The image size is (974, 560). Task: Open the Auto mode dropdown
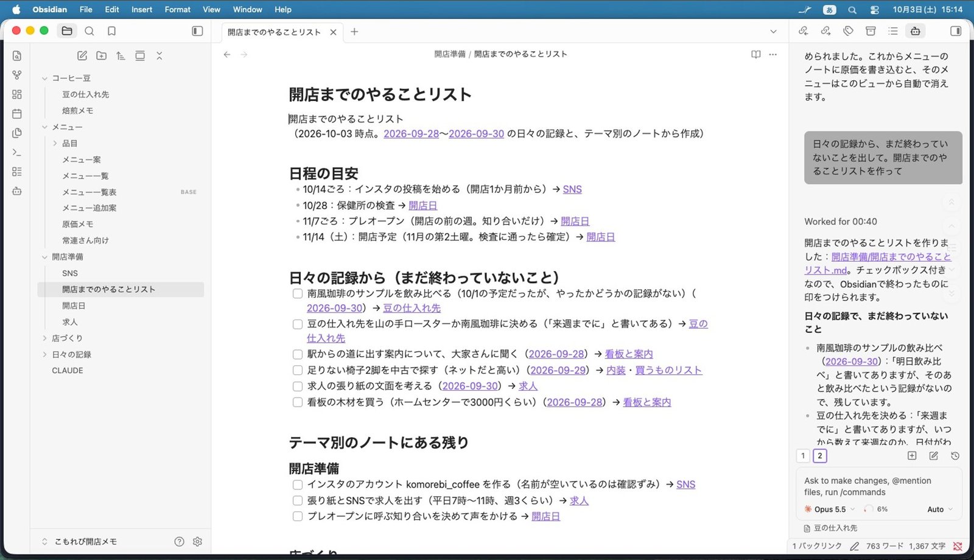pyautogui.click(x=940, y=509)
